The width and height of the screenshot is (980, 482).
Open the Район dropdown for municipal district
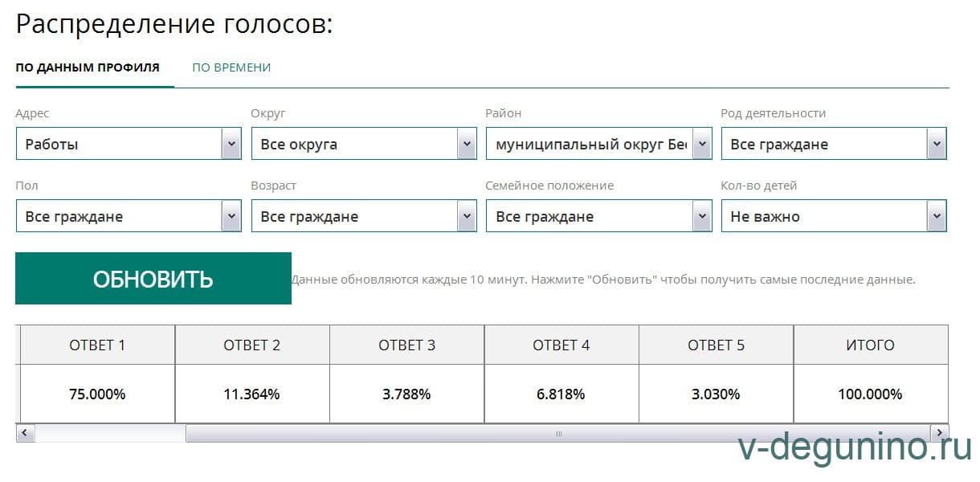(x=598, y=145)
